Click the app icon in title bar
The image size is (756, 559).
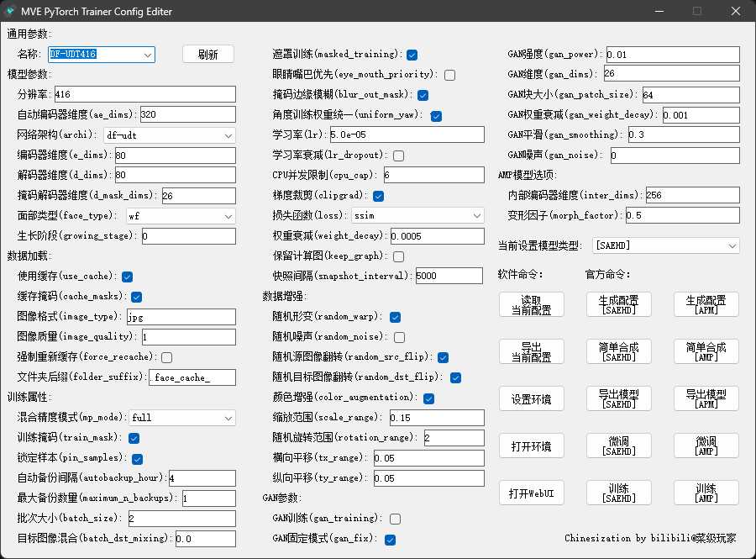10,11
